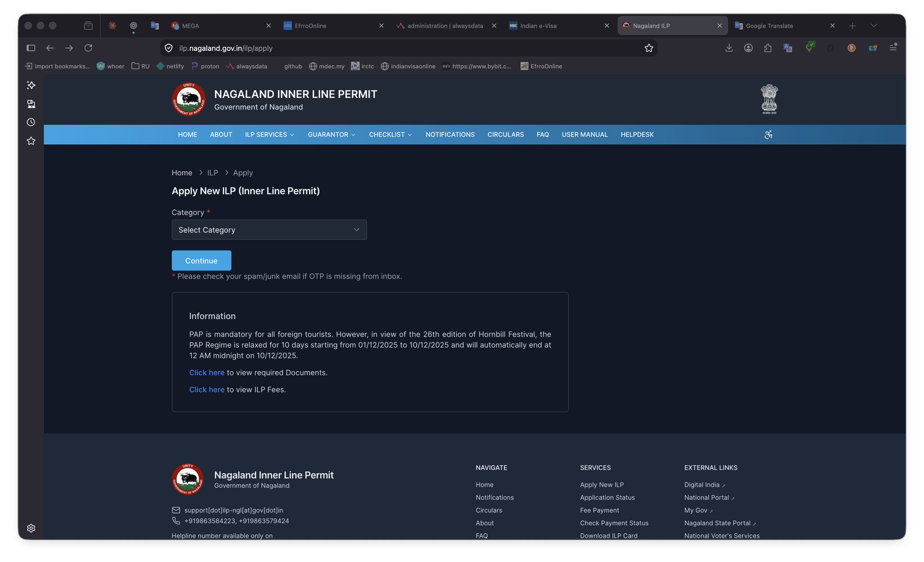Click the Continue button
This screenshot has height=562, width=924.
202,261
